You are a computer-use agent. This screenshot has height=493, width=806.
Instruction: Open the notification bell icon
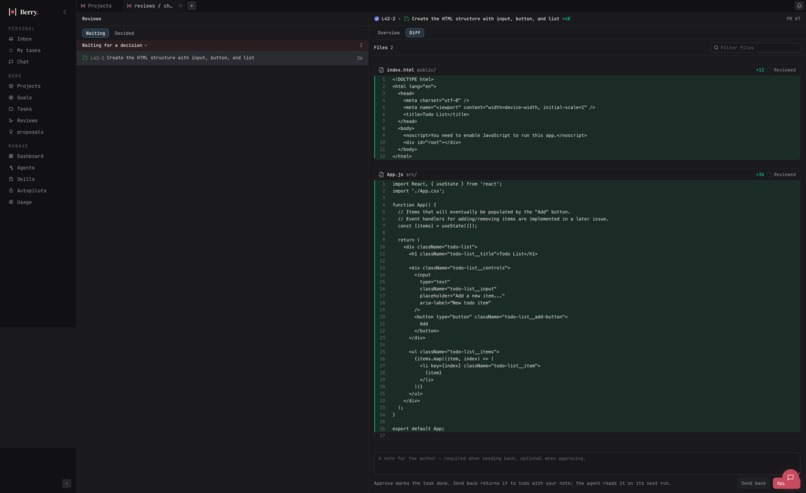pos(799,6)
